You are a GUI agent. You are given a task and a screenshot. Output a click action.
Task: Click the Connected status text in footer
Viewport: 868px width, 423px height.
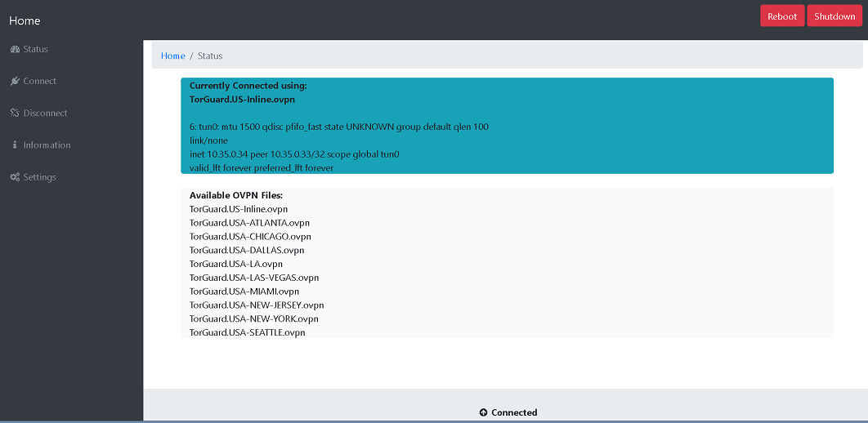coord(514,412)
